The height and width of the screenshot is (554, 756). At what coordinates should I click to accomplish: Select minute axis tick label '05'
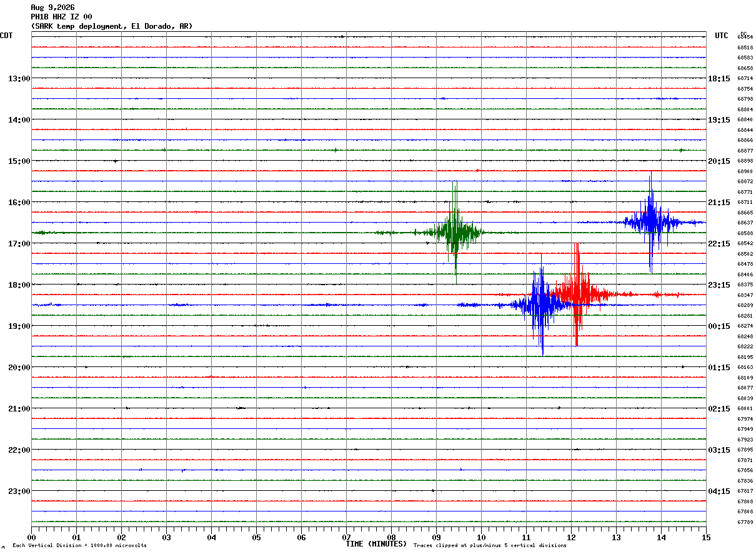(256, 537)
